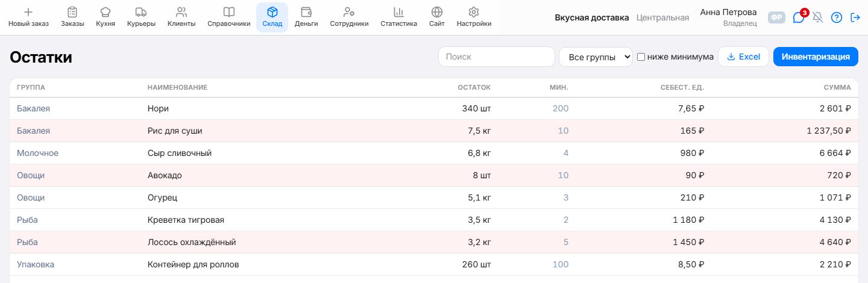Create a new order with Новый заказ
Screen dimensions: 868x283
(28, 17)
